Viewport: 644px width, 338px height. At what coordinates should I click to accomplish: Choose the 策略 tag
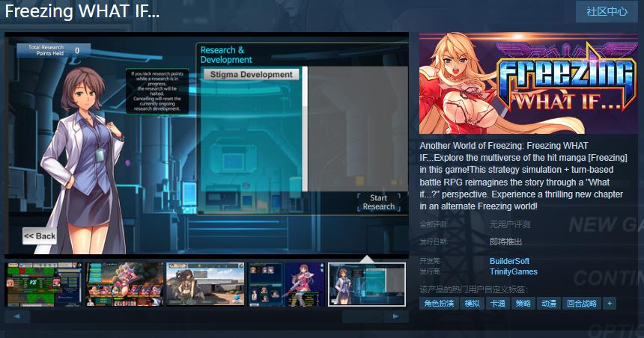click(523, 304)
